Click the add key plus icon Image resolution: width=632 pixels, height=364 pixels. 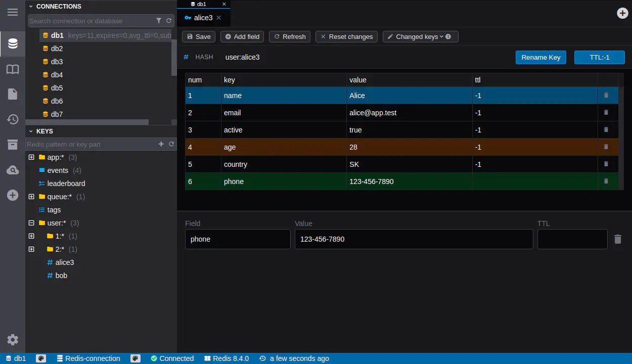[161, 144]
